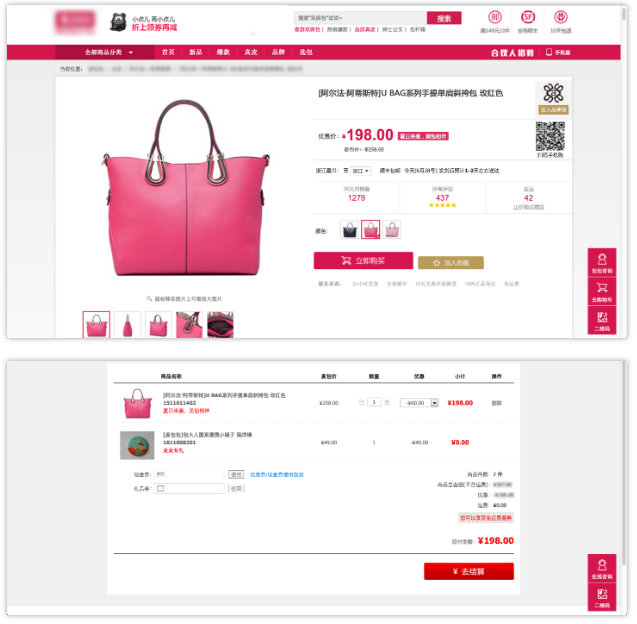Decrease bag quantity with the minus stepper
Image resolution: width=637 pixels, height=624 pixels.
(x=362, y=402)
